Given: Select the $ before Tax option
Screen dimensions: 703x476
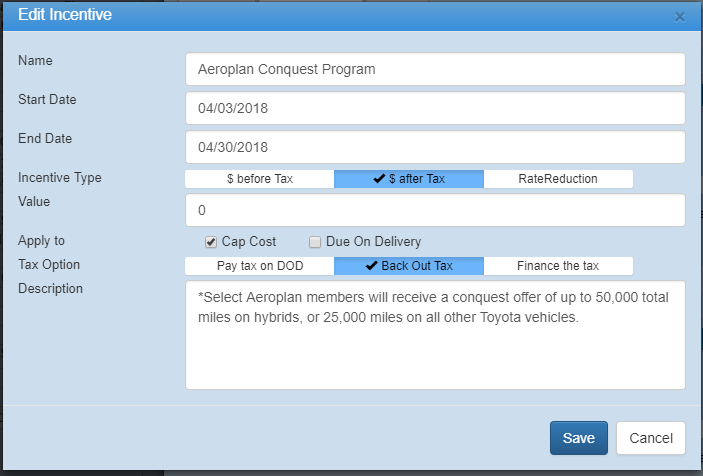Looking at the screenshot, I should (259, 179).
